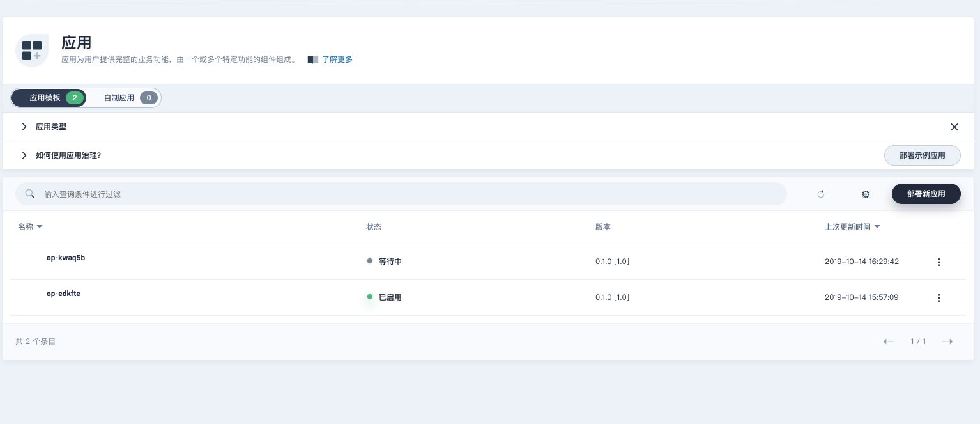Click the 共 2 个条目 total count
Viewport: 980px width, 424px height.
coord(36,342)
